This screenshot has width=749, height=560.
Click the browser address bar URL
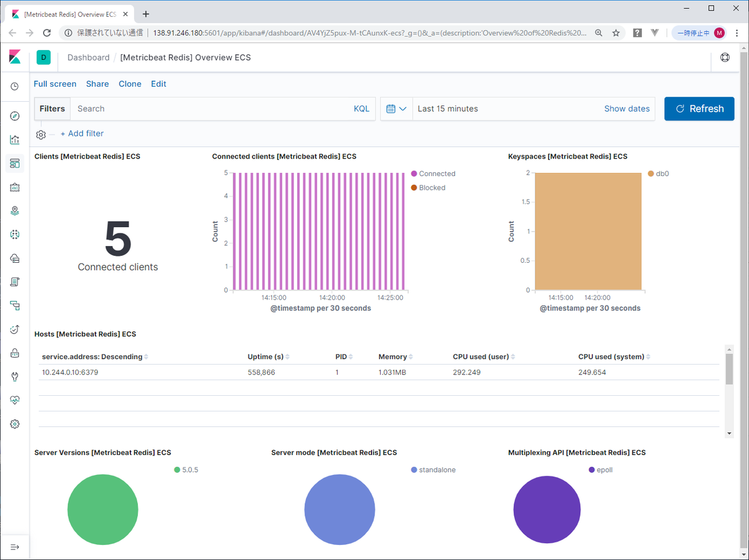tap(368, 33)
